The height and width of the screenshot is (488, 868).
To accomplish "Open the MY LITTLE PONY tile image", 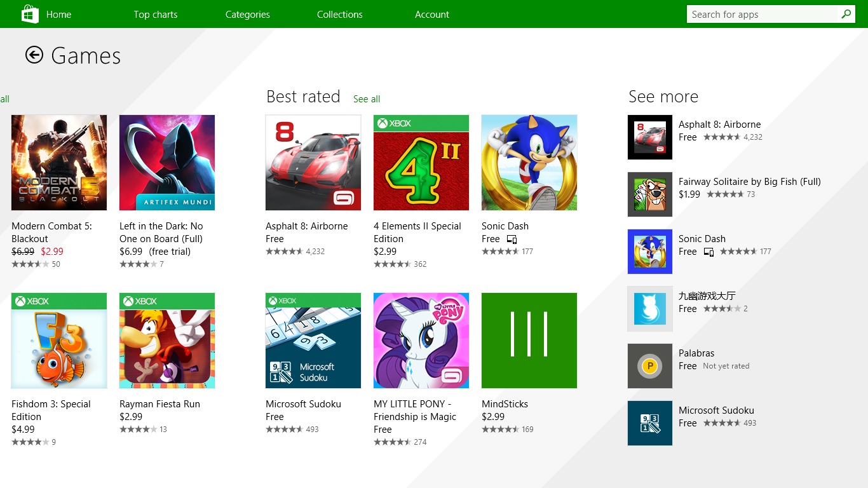I will coord(421,341).
